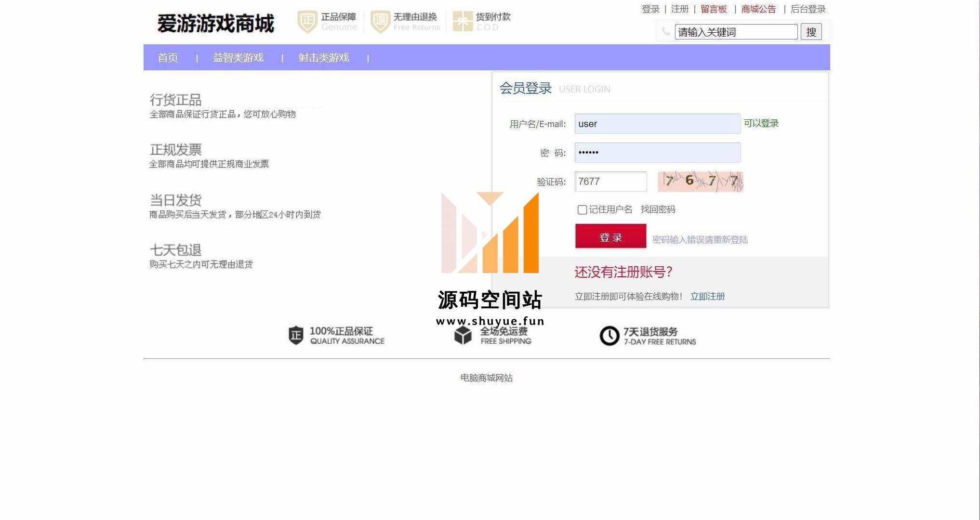The image size is (980, 520).
Task: Click the 正品保障 Genuine shield icon
Action: 307,22
